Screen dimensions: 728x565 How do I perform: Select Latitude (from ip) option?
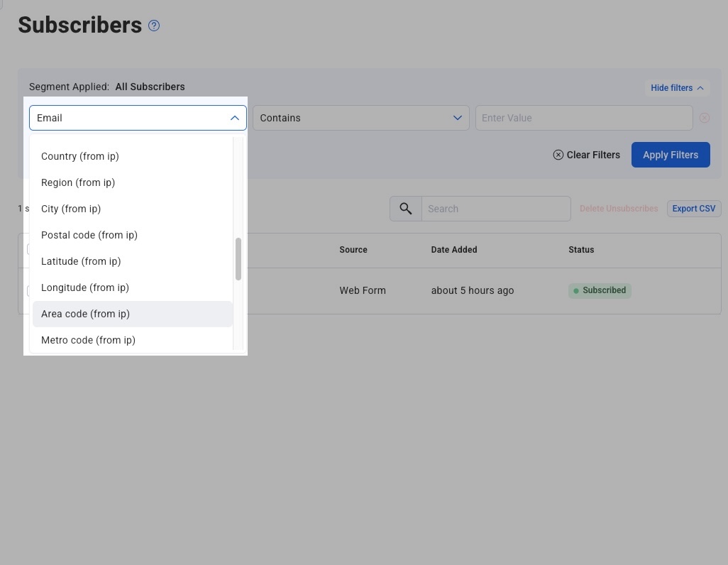pos(81,261)
